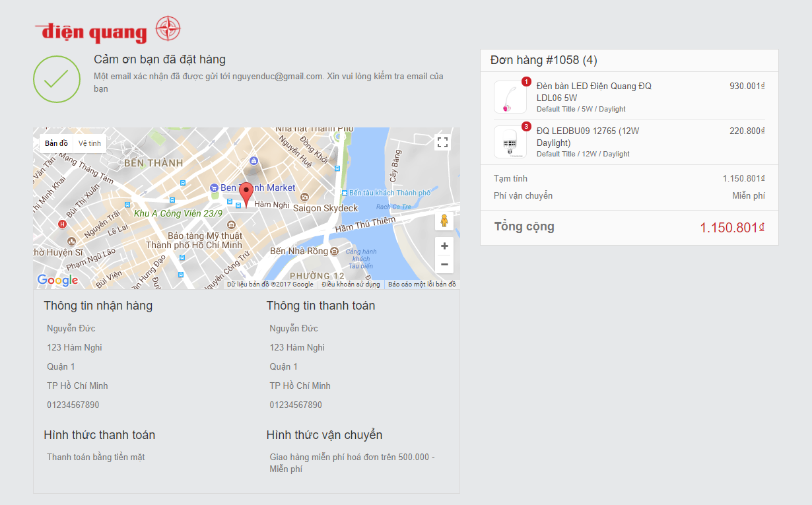812x505 pixels.
Task: Click the red total 1.150.801₫ amount
Action: tap(732, 228)
